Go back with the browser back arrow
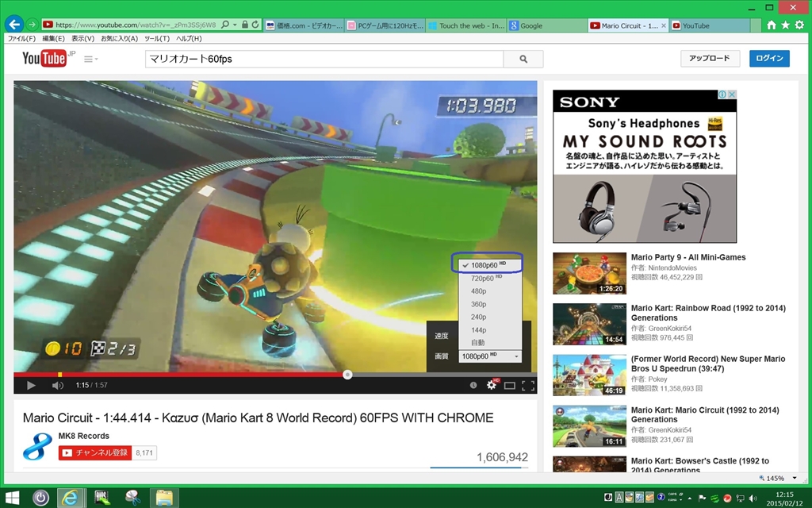Image resolution: width=812 pixels, height=508 pixels. coord(14,24)
